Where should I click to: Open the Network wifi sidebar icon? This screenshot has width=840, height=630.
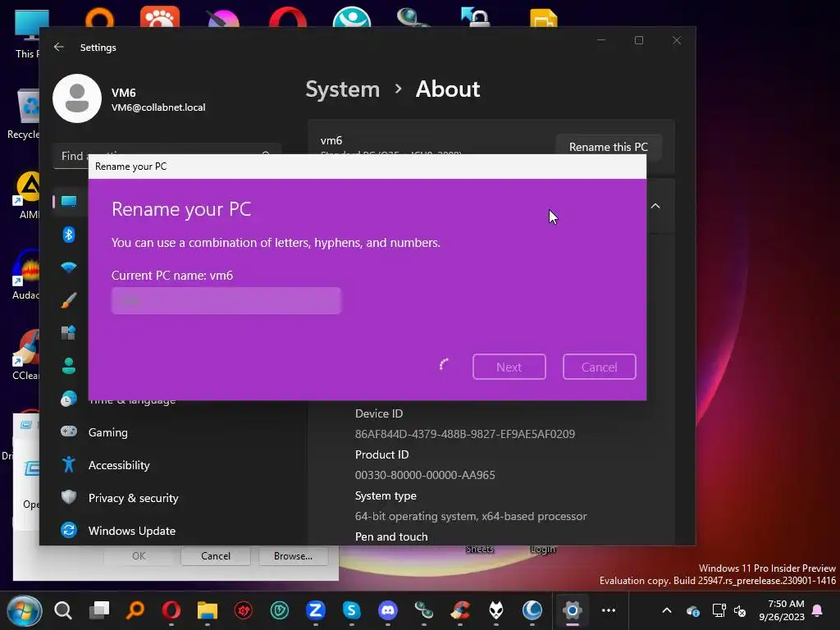click(69, 267)
